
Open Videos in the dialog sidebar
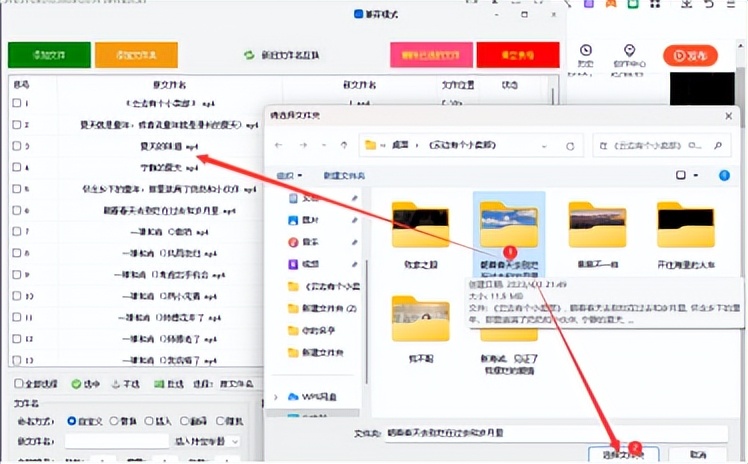[304, 264]
